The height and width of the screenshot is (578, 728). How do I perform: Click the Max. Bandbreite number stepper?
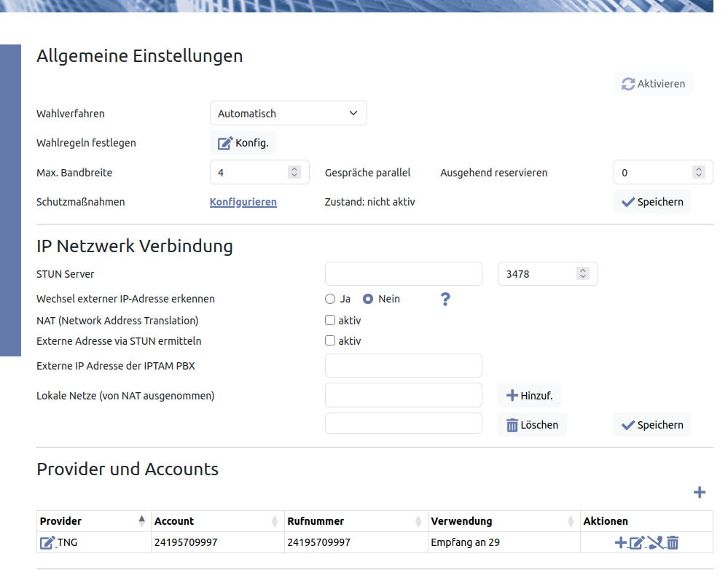(294, 173)
